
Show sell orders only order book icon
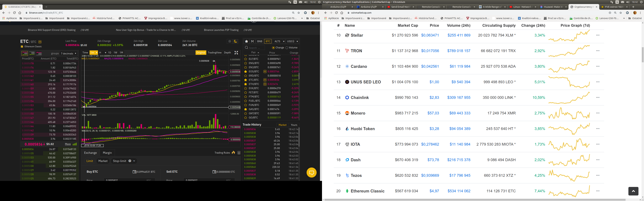(39, 53)
